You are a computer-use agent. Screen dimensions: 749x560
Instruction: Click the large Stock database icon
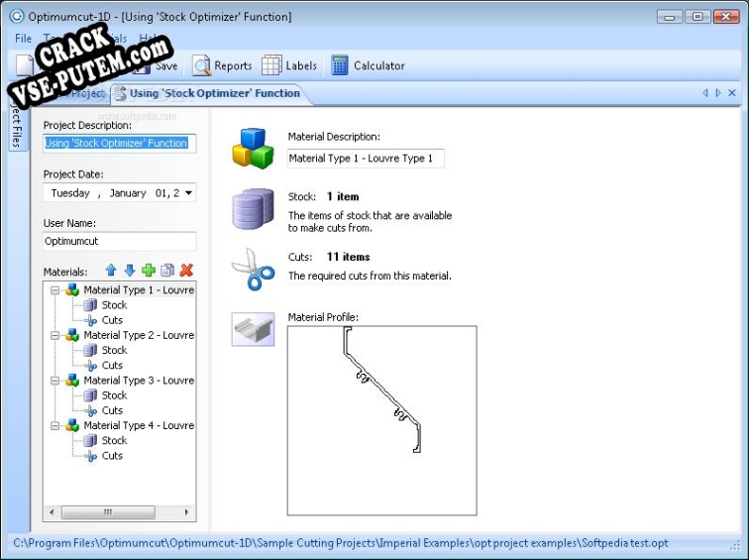coord(253,210)
